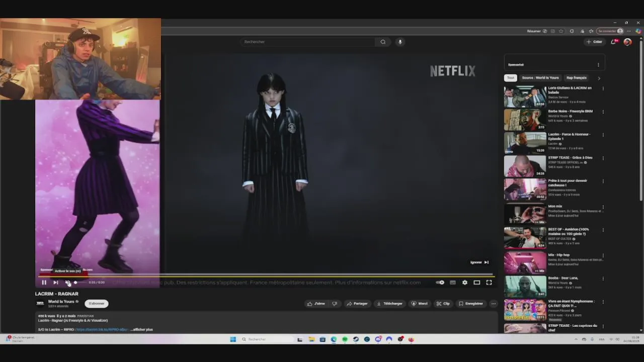
Task: Dislike the video thumbs down icon
Action: (x=335, y=304)
